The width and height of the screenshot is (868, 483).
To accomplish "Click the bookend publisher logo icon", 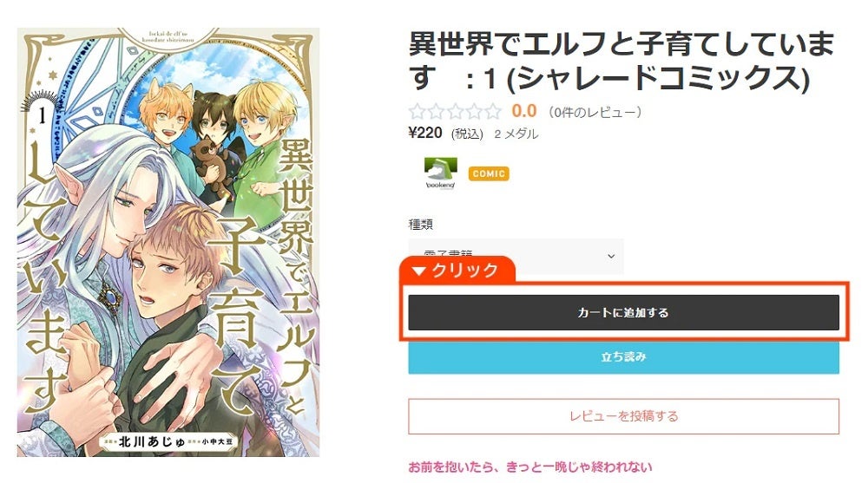I will click(441, 173).
